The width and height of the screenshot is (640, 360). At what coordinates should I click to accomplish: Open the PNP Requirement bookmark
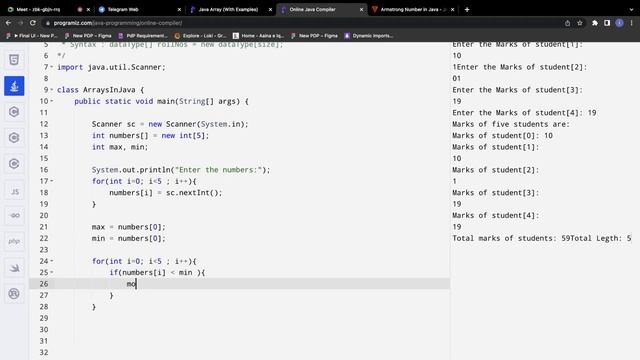[x=143, y=36]
